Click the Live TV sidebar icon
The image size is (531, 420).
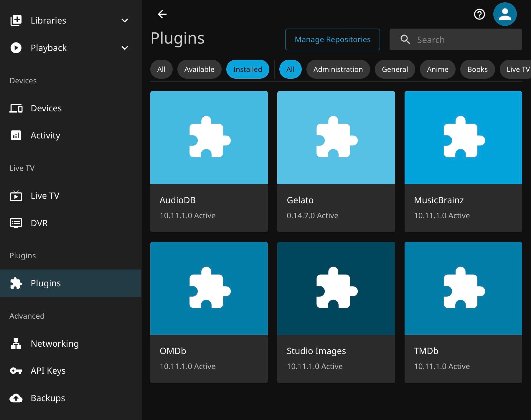pyautogui.click(x=16, y=196)
